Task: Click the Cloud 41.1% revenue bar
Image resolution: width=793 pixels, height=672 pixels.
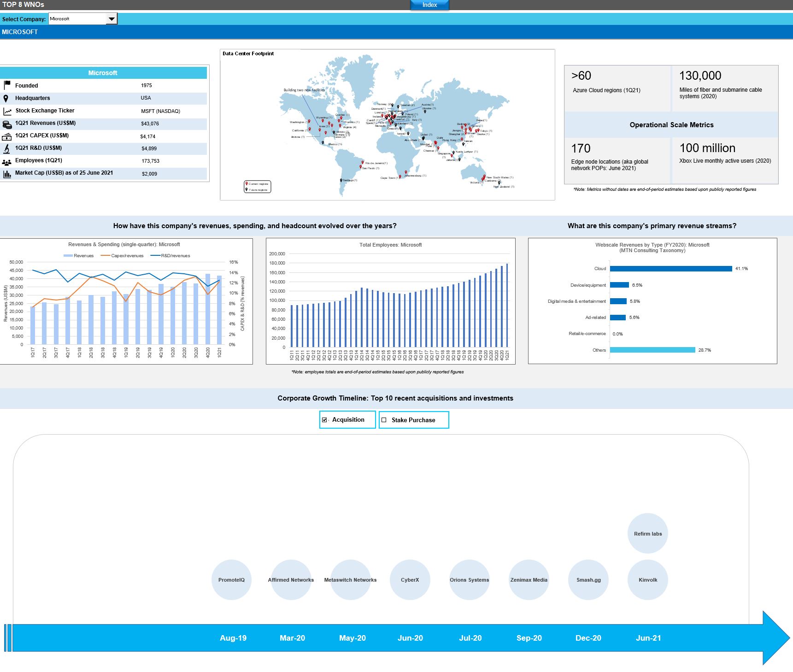Action: 671,269
